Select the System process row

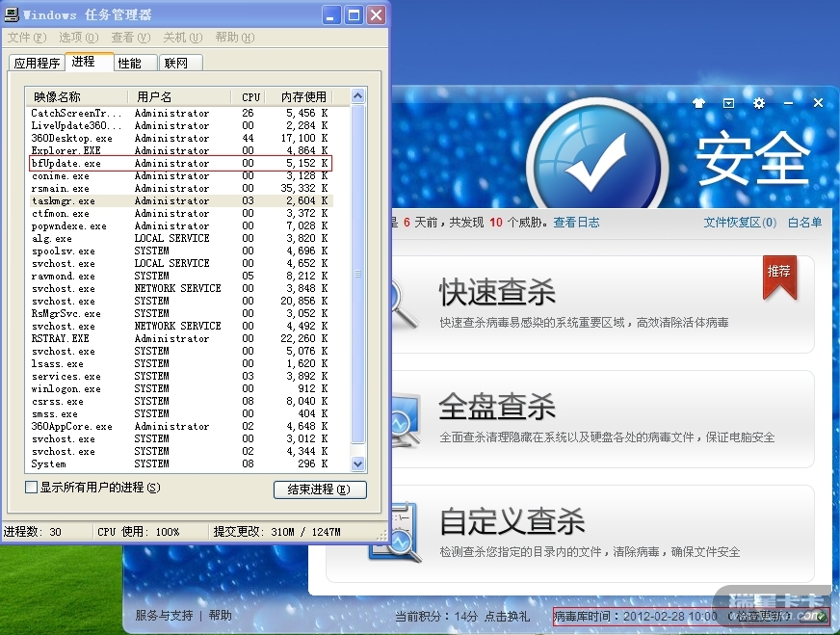pyautogui.click(x=180, y=464)
